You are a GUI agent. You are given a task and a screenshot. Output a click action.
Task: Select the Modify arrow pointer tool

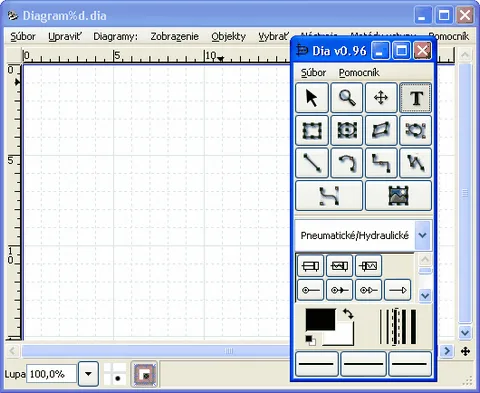(x=312, y=98)
